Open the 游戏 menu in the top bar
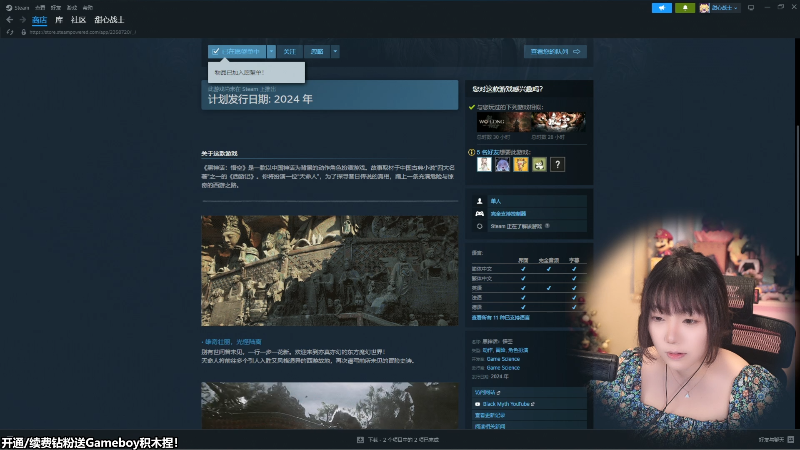This screenshot has height=450, width=800. (x=72, y=8)
